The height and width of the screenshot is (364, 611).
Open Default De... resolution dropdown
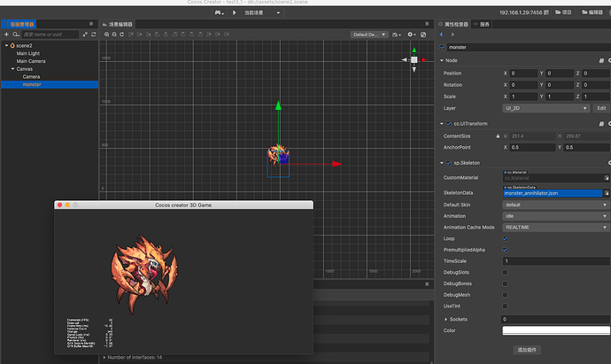[369, 35]
